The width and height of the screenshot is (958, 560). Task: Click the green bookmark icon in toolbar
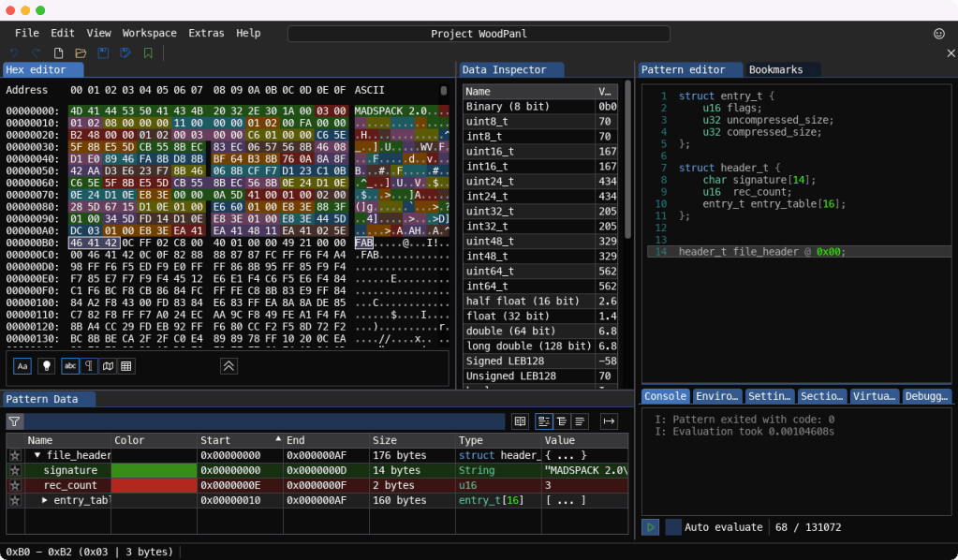(x=148, y=53)
